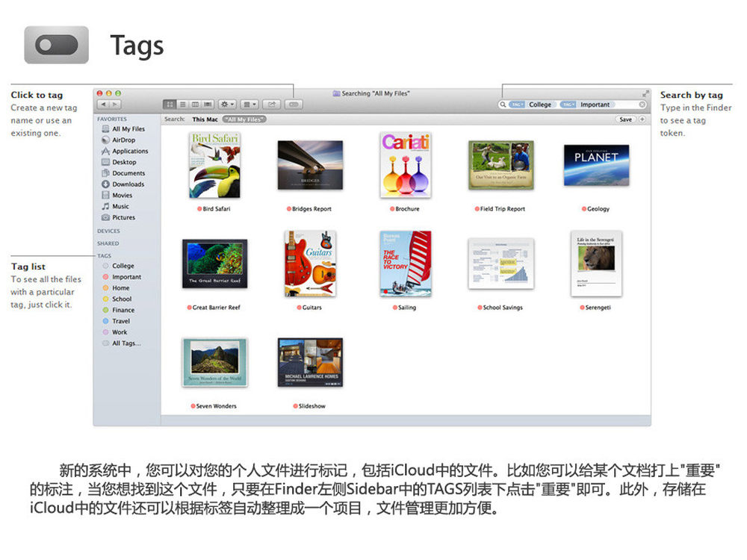The height and width of the screenshot is (560, 747).
Task: Set search scope to All My Files
Action: coord(244,119)
